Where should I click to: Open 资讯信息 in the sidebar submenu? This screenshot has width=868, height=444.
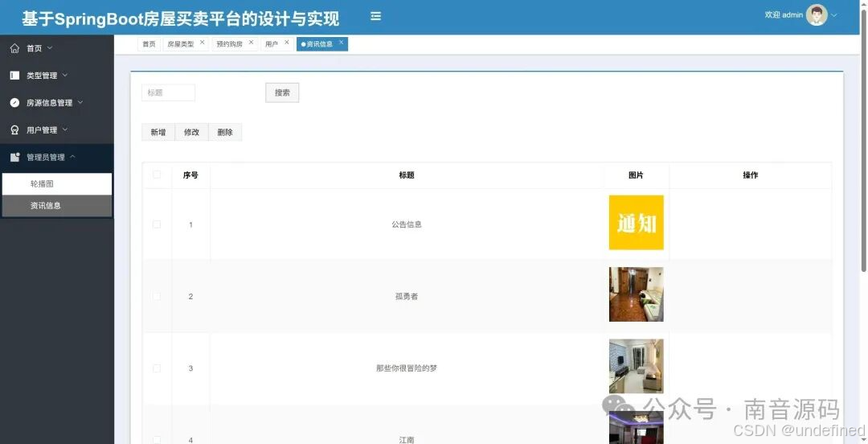coord(57,206)
